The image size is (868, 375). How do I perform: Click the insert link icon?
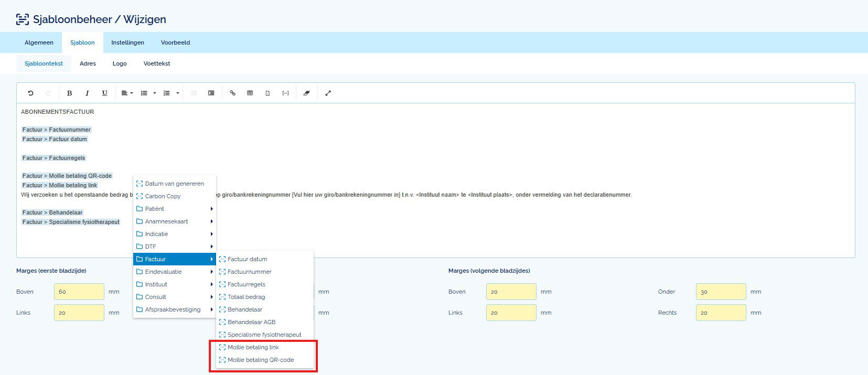point(232,93)
